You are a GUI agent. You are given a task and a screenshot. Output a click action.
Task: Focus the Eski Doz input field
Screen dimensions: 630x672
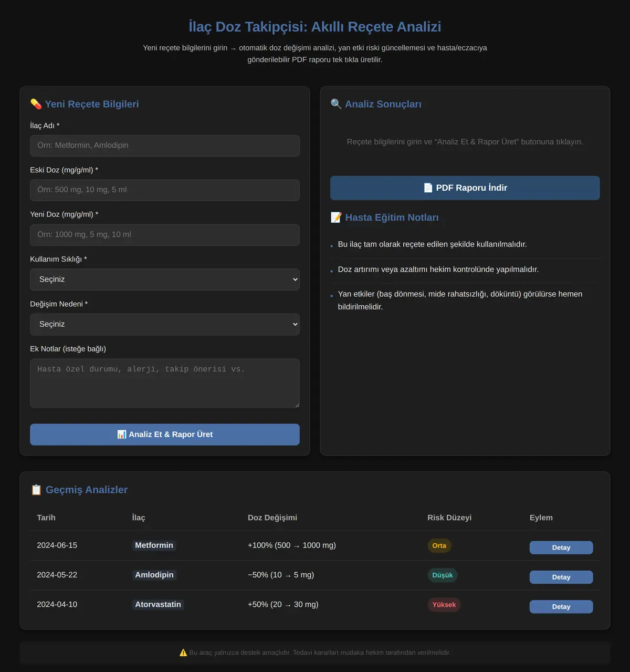[165, 190]
